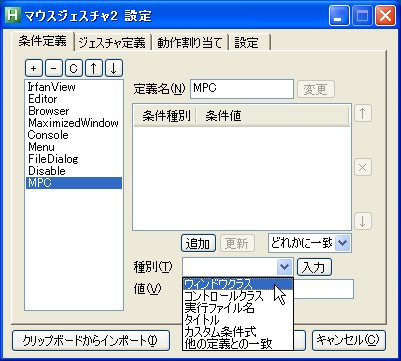This screenshot has height=361, width=401.
Task: Open the ジェスチャ定義 tab
Action: [x=112, y=43]
